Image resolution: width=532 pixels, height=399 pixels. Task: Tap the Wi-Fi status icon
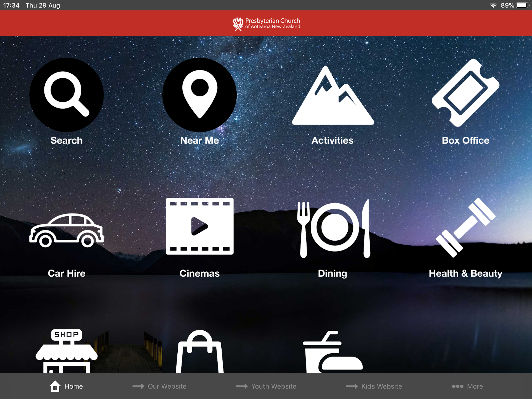coord(493,5)
